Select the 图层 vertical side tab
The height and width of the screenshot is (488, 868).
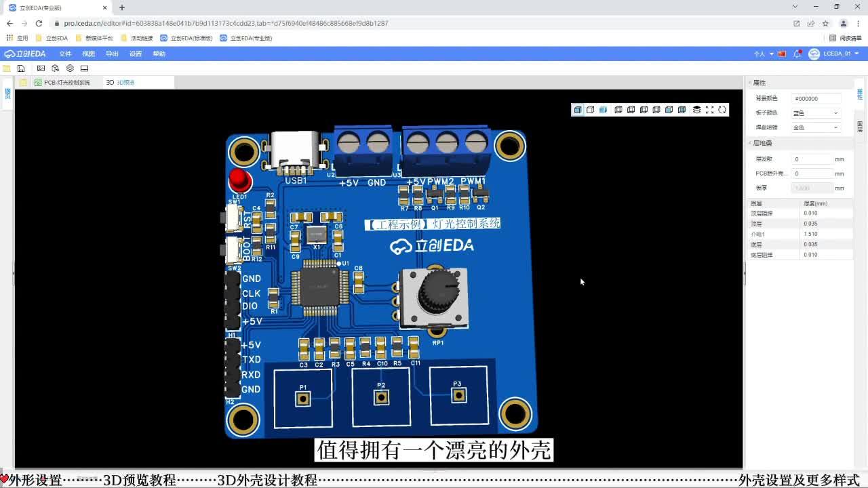(861, 127)
